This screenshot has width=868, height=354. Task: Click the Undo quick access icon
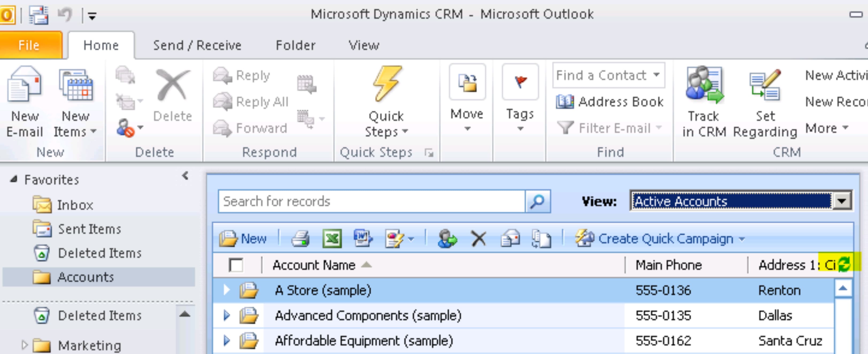click(x=65, y=15)
